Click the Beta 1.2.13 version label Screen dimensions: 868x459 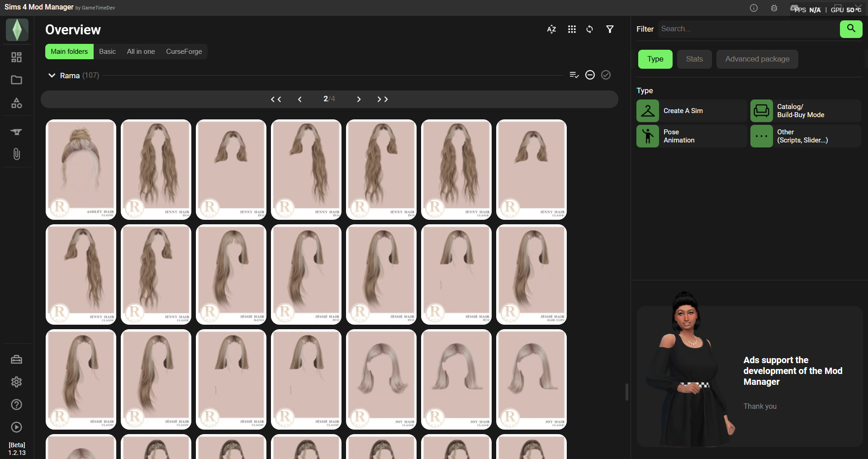17,449
